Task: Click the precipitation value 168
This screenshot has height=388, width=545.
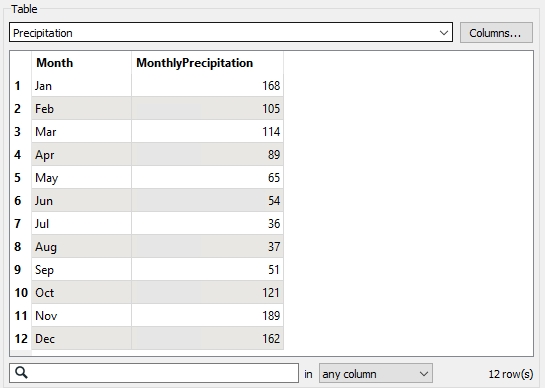Action: (x=208, y=86)
